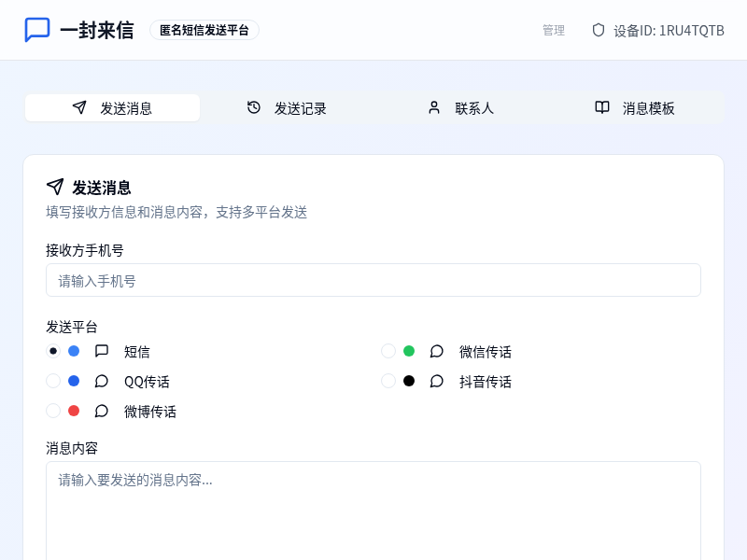Select the QQ传话 platform radio button

pyautogui.click(x=53, y=381)
